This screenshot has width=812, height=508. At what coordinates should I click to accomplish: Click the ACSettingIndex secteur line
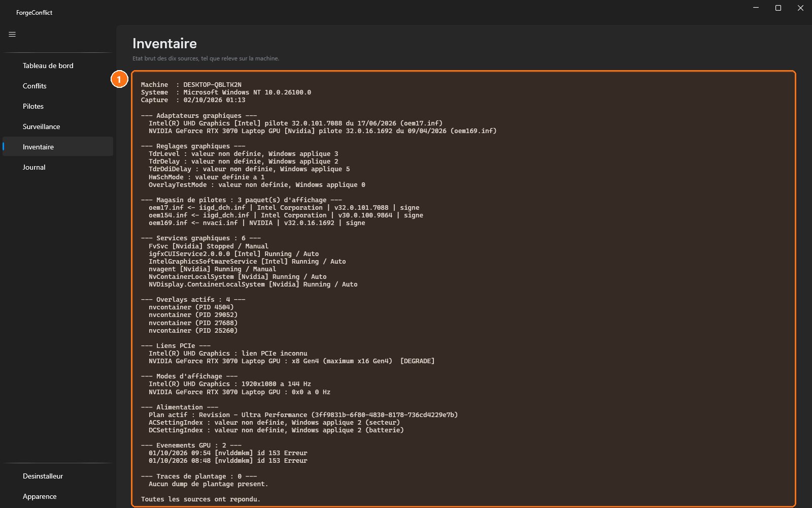pos(274,423)
